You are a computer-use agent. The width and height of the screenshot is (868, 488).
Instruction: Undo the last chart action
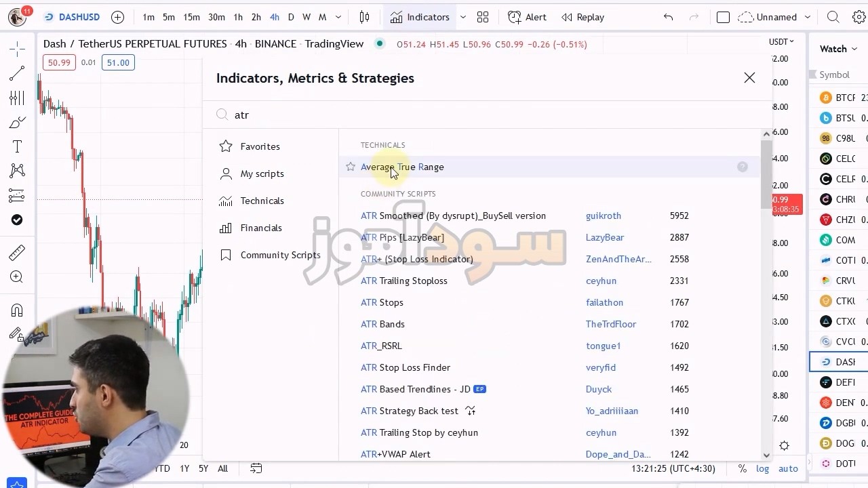pyautogui.click(x=669, y=17)
